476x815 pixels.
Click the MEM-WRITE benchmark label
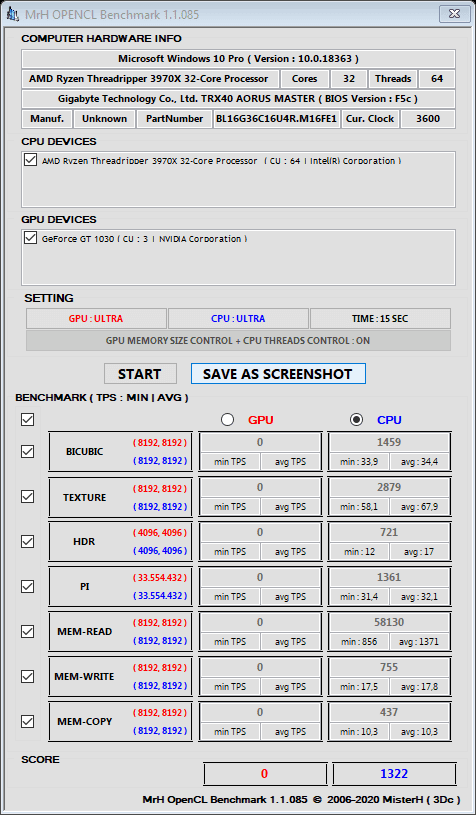click(85, 676)
